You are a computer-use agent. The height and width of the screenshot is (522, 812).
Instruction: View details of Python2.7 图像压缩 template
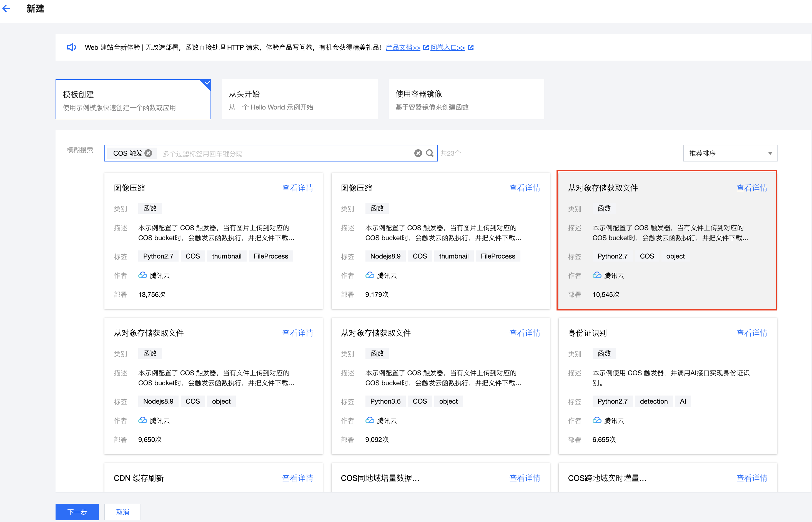pyautogui.click(x=298, y=188)
